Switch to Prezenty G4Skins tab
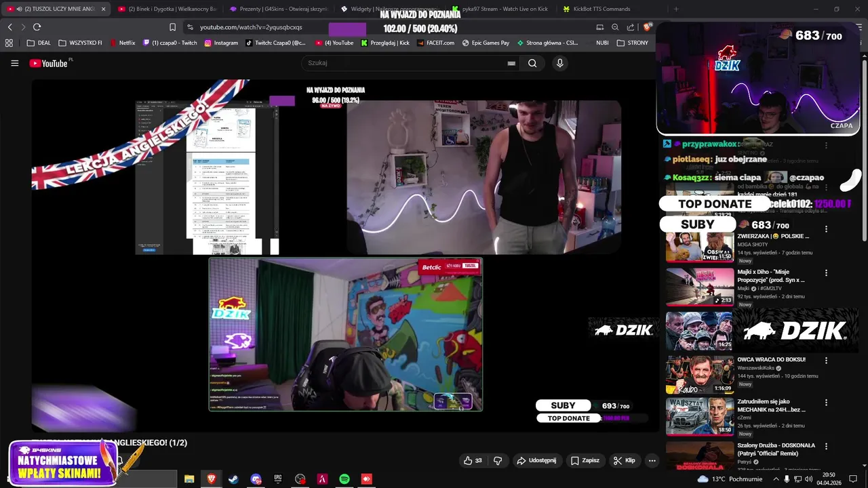Viewport: 868px width, 488px height. (x=278, y=9)
